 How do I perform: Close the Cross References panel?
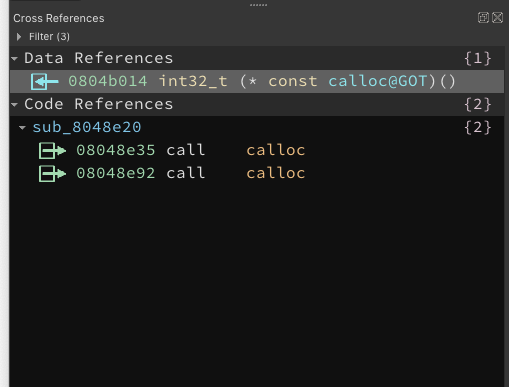point(497,17)
